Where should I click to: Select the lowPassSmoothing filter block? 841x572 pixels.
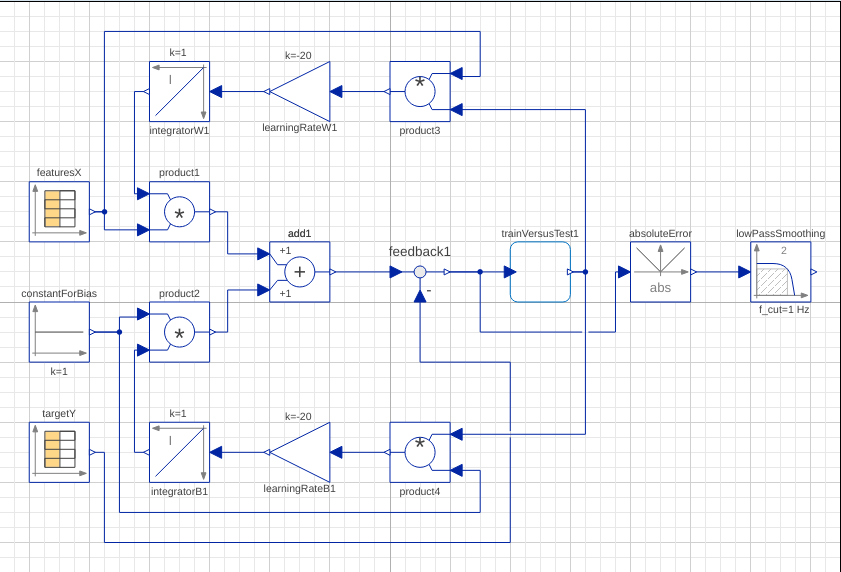click(780, 272)
